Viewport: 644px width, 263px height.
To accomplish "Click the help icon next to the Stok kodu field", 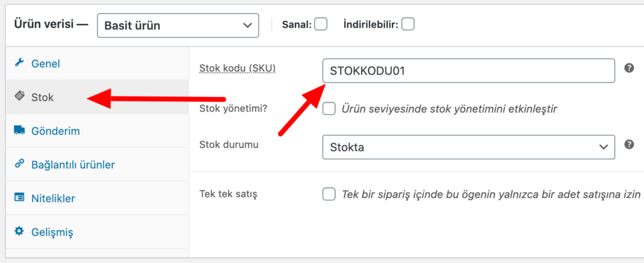I will click(629, 68).
